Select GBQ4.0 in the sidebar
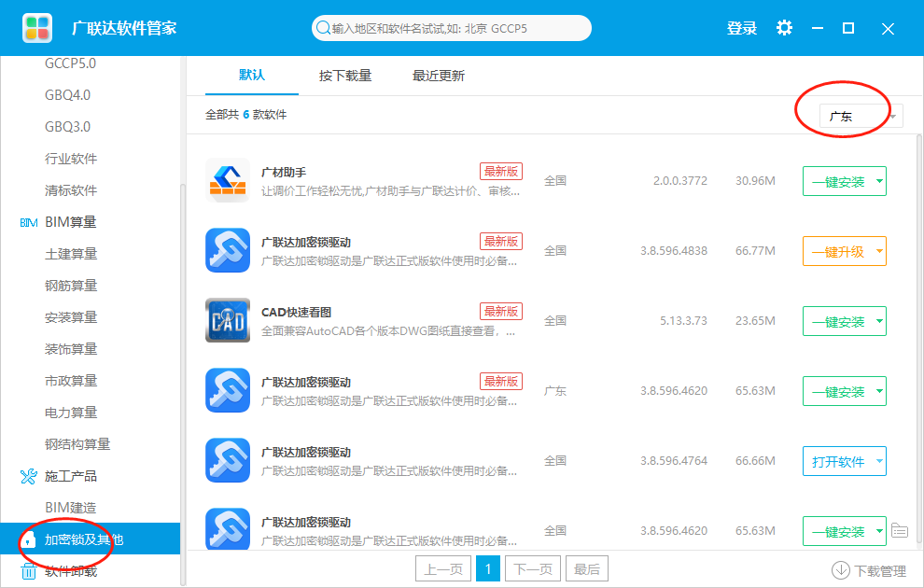Screen dimensions: 924x588 point(68,95)
